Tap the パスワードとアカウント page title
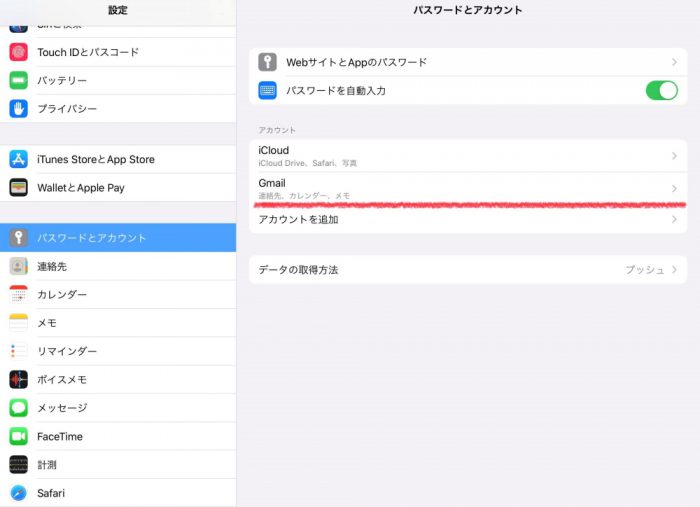This screenshot has height=507, width=700. tap(467, 10)
